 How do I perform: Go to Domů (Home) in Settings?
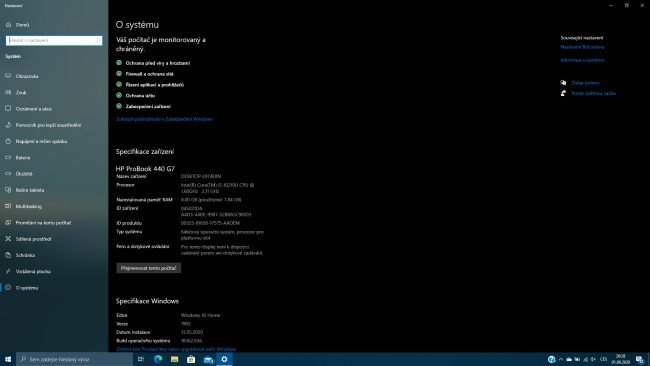click(x=17, y=25)
